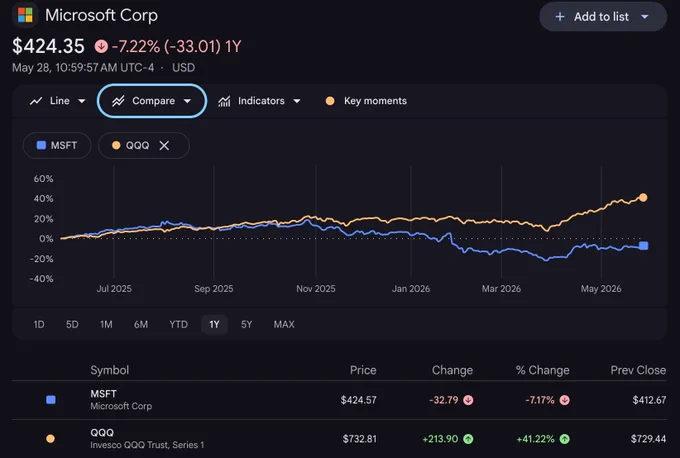
Task: Click the red down-arrow next to -32.79
Action: [468, 400]
